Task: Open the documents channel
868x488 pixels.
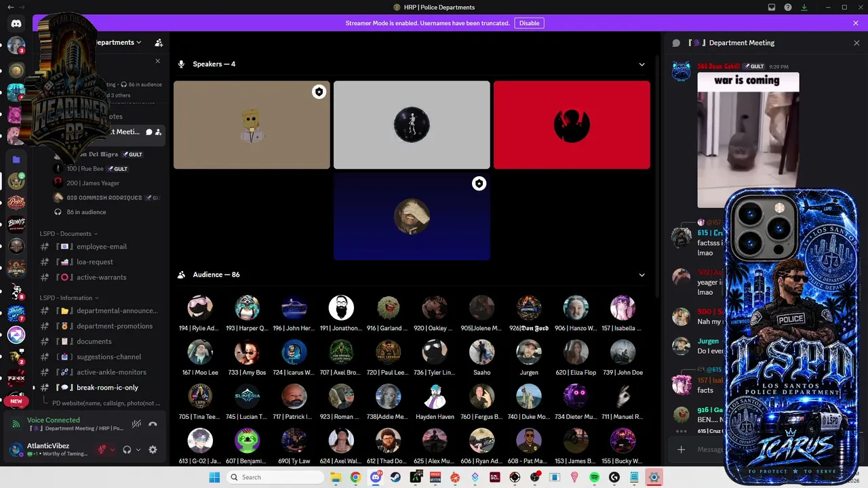Action: tap(102, 342)
